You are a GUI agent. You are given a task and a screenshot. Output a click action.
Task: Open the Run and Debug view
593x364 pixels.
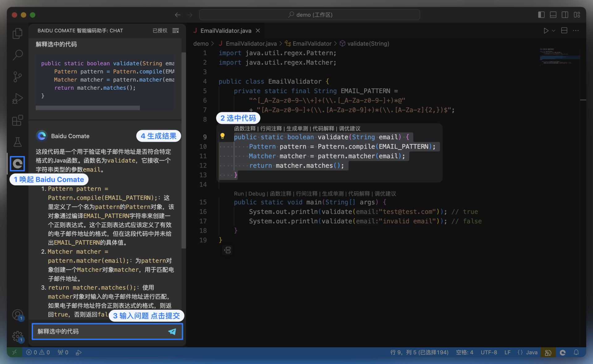tap(18, 98)
